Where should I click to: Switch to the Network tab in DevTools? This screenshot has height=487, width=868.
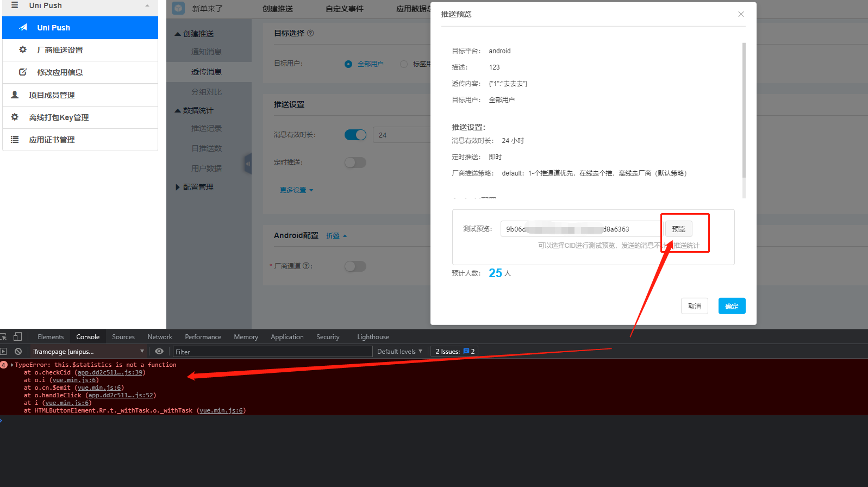coord(160,337)
